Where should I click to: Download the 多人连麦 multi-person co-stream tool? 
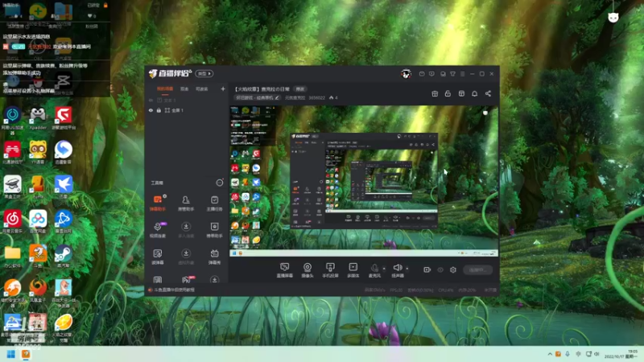tap(186, 230)
